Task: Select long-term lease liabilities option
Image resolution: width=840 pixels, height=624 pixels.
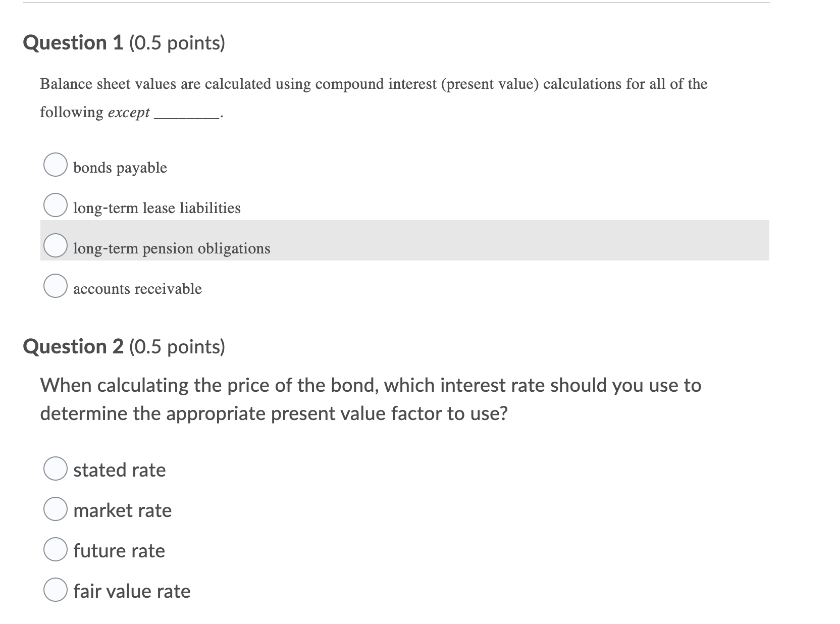Action: pyautogui.click(x=57, y=205)
